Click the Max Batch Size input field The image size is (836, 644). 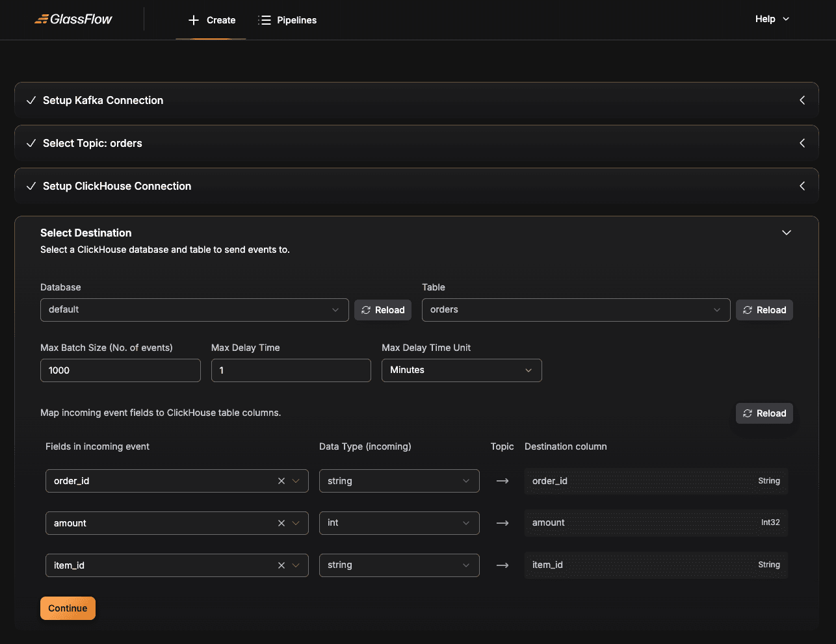coord(120,370)
